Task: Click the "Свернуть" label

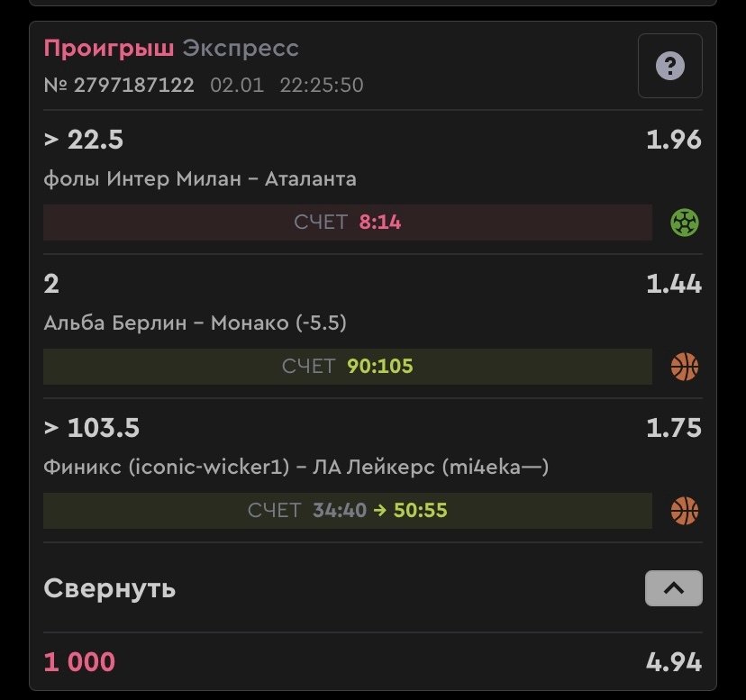Action: coord(110,589)
